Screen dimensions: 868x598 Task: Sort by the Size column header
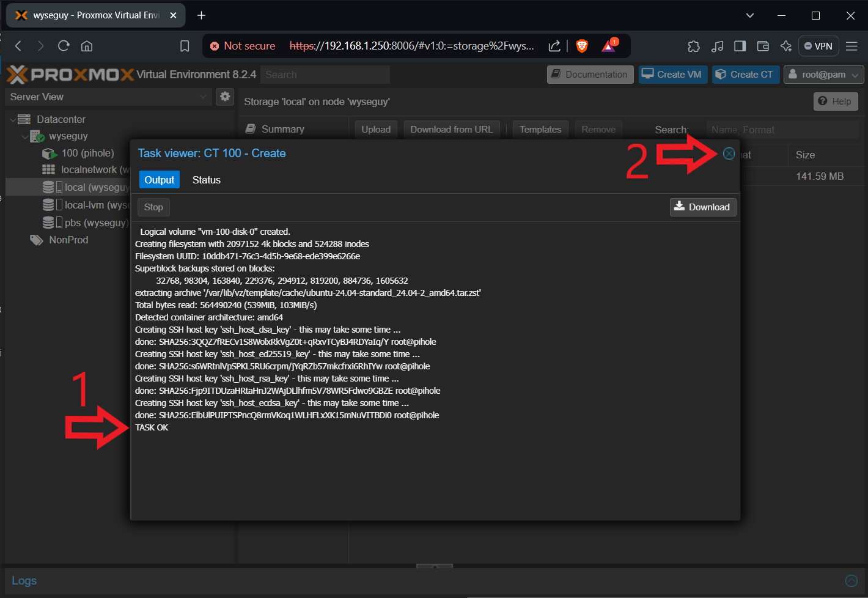pos(805,155)
